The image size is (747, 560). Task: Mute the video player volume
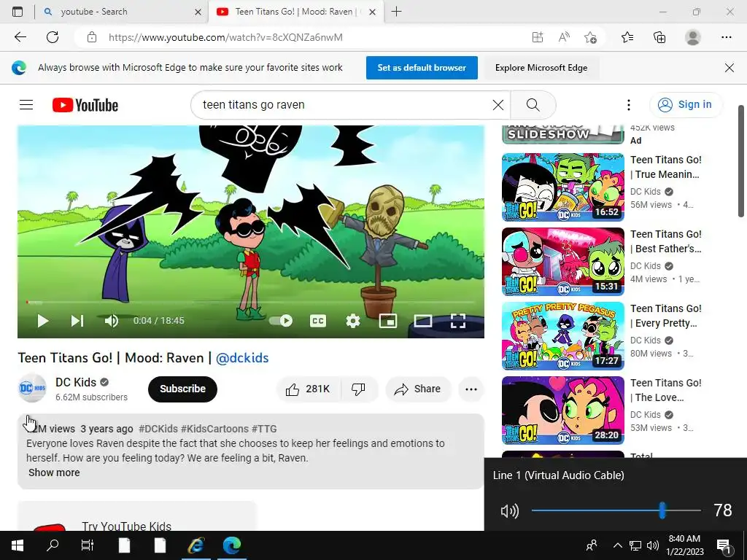tap(112, 321)
